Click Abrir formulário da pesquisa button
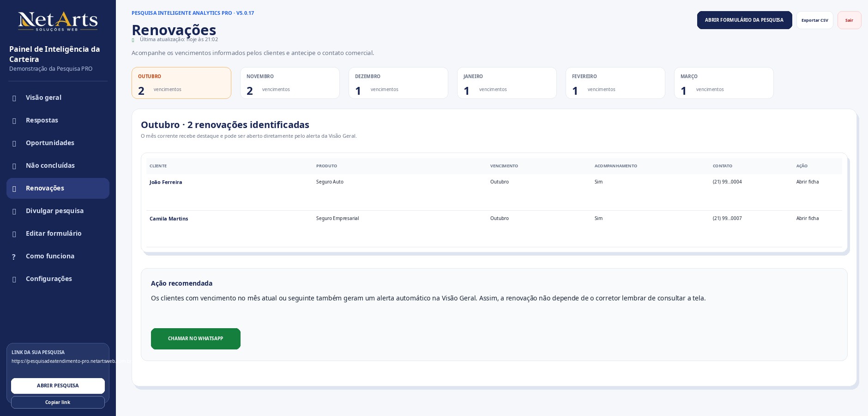The image size is (868, 416). [x=744, y=20]
